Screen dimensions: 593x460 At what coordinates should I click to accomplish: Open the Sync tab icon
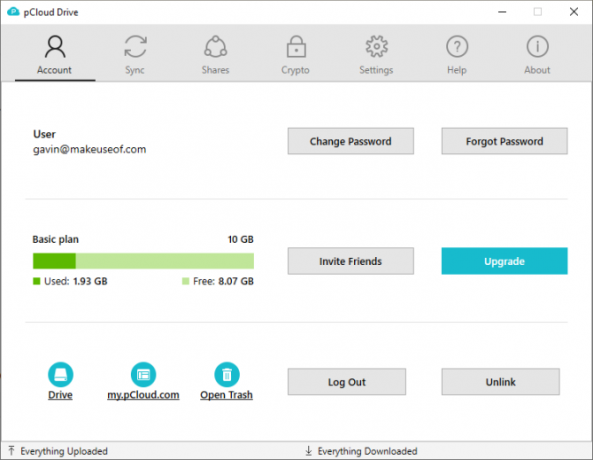tap(135, 47)
